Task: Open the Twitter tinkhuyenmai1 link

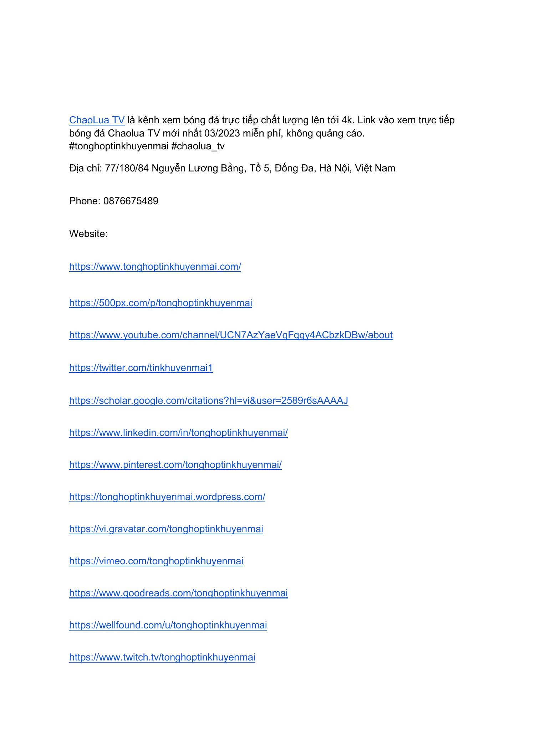Action: click(x=141, y=368)
